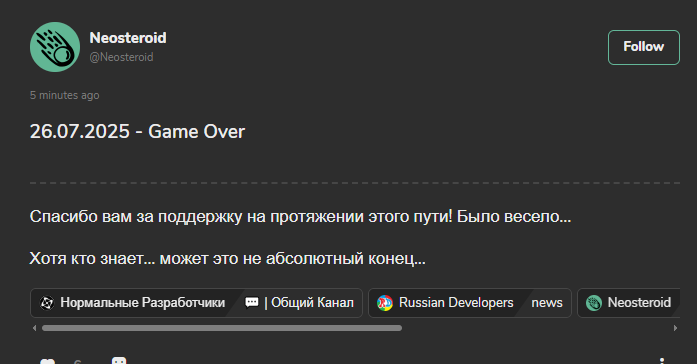
Task: Open the news channel tag
Action: click(547, 303)
